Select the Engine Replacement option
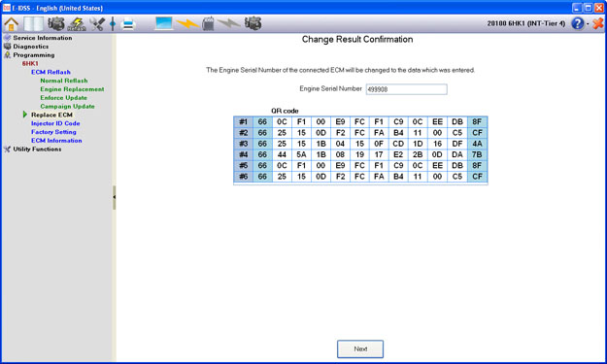Viewport: 607px width, 364px height. pyautogui.click(x=72, y=89)
